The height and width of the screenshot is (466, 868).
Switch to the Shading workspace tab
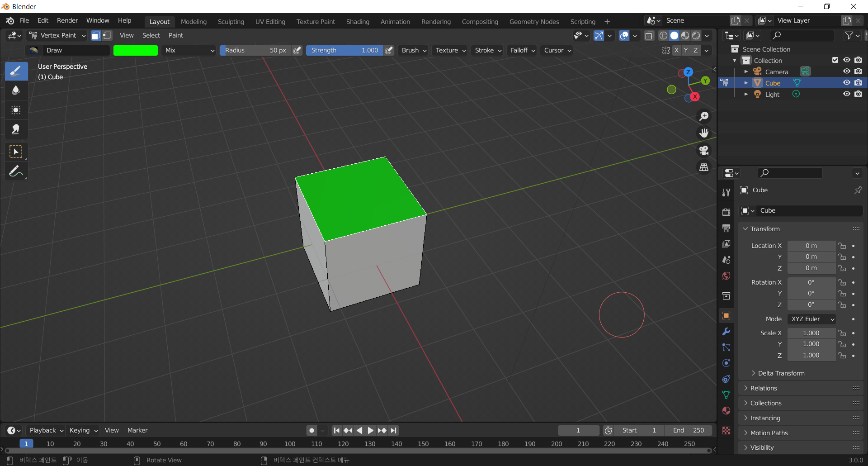pyautogui.click(x=358, y=22)
